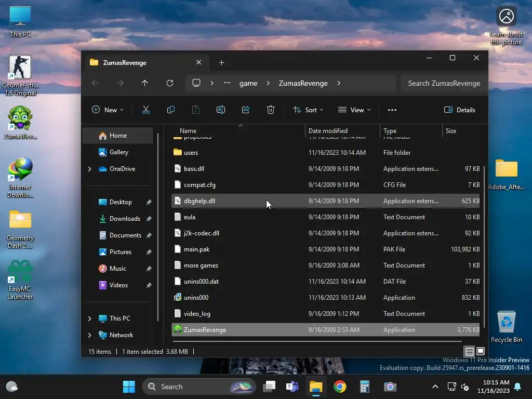
Task: Open Camera app from taskbar
Action: [x=390, y=387]
